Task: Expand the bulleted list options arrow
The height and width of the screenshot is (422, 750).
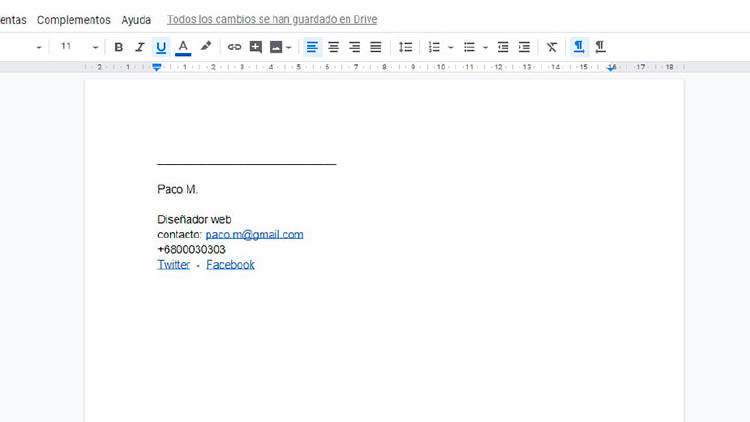Action: (x=486, y=47)
